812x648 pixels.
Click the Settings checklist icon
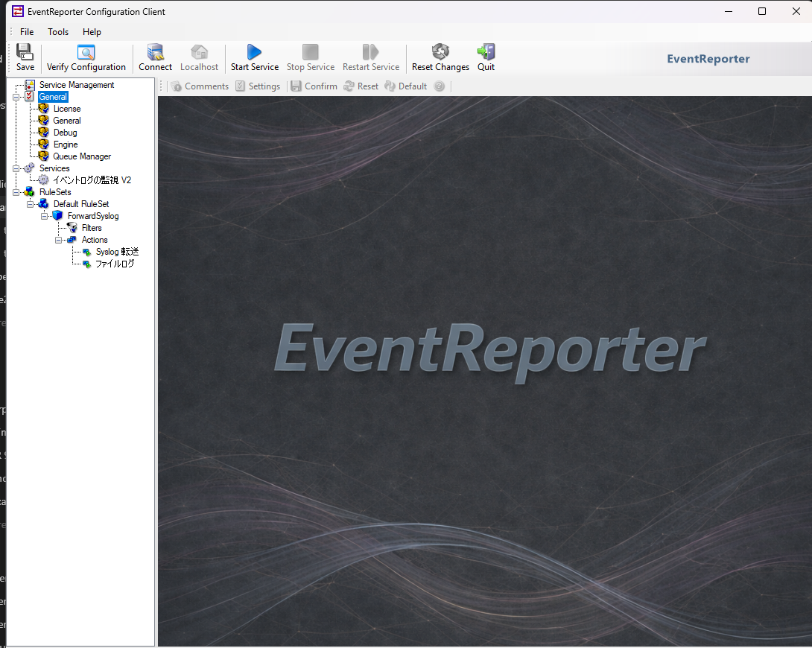pos(241,86)
